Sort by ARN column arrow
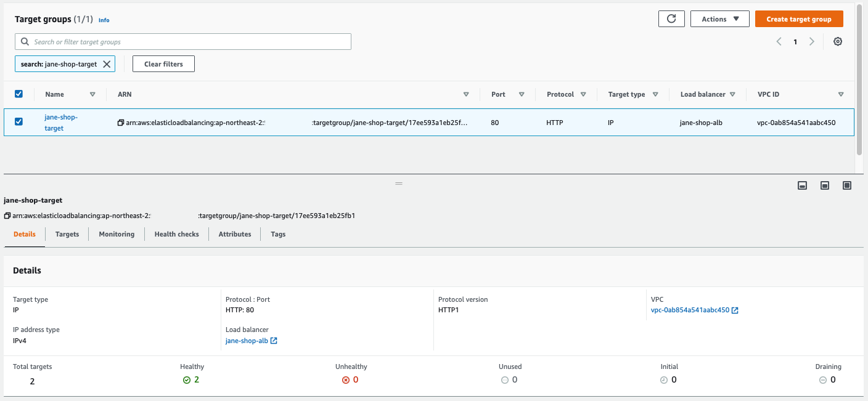The height and width of the screenshot is (401, 868). tap(466, 94)
